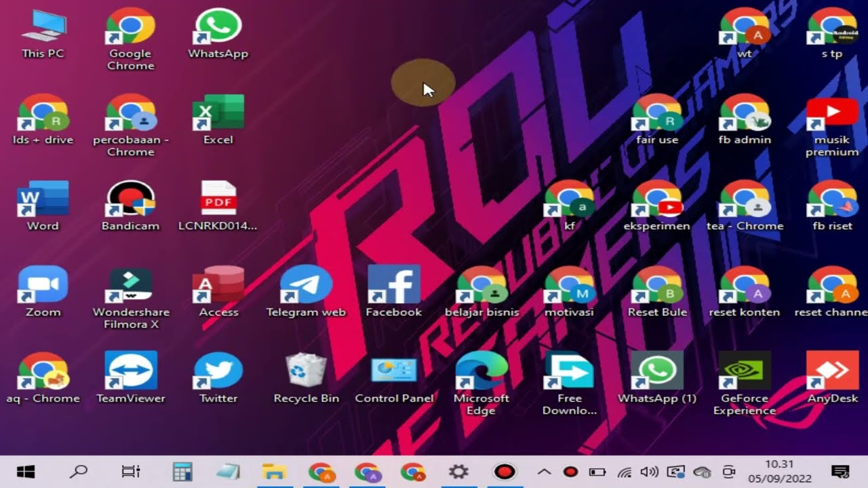Select the 'eksperimen' Chrome shortcut
Image resolution: width=868 pixels, height=488 pixels.
pyautogui.click(x=657, y=206)
